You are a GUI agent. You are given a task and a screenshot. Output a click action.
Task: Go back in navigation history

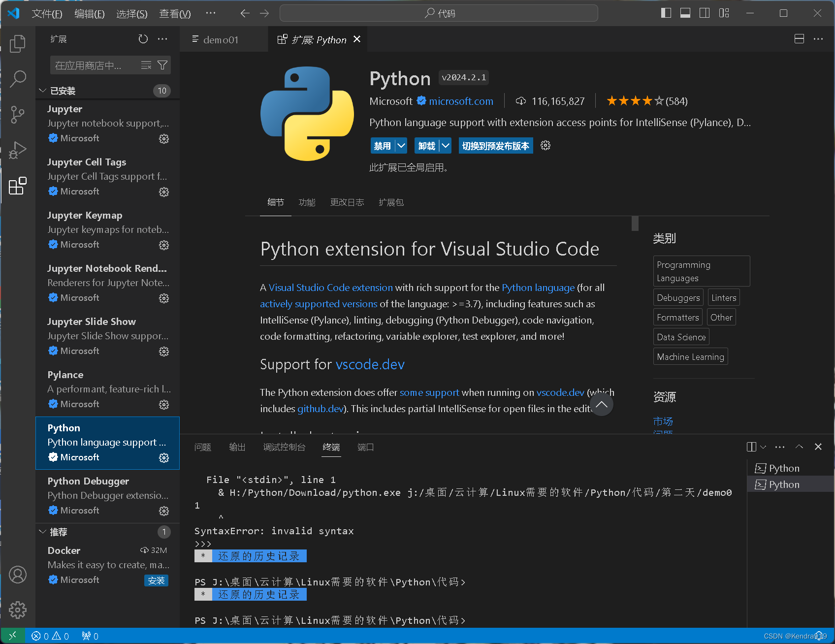245,13
